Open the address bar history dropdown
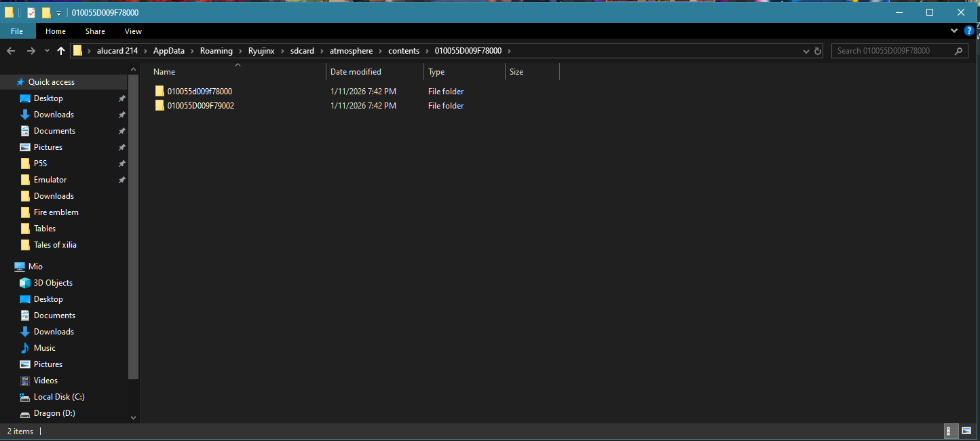The height and width of the screenshot is (441, 980). pyautogui.click(x=806, y=51)
